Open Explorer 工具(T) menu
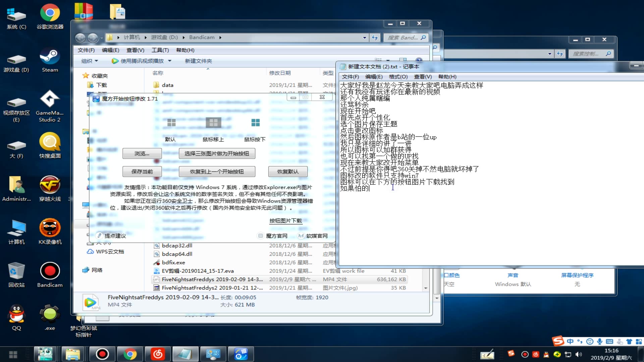The height and width of the screenshot is (362, 644). tap(160, 50)
